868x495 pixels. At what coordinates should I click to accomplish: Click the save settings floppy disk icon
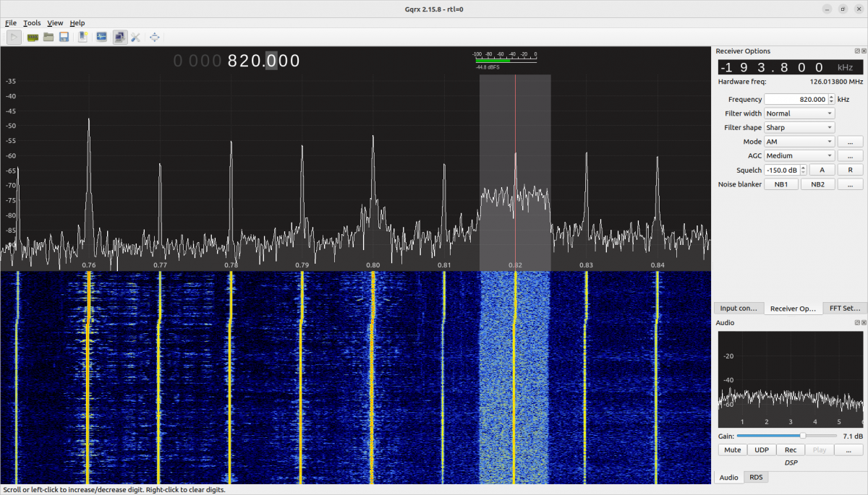[x=64, y=37]
